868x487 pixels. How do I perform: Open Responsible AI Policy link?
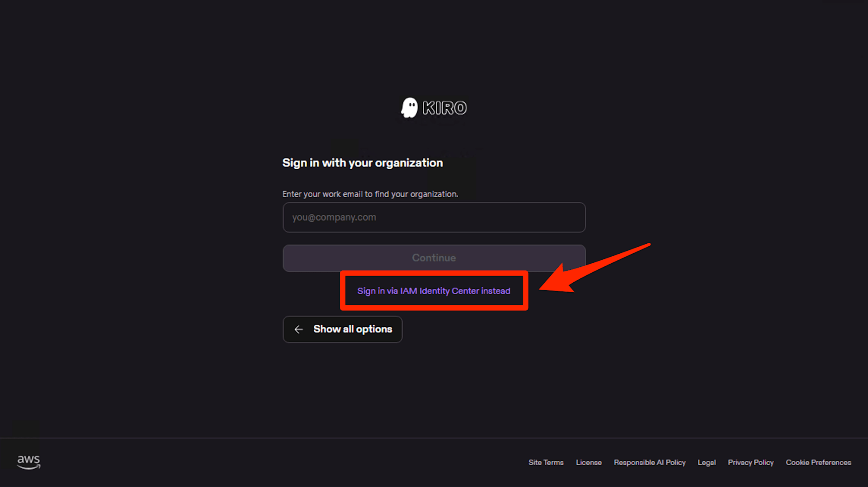[650, 462]
